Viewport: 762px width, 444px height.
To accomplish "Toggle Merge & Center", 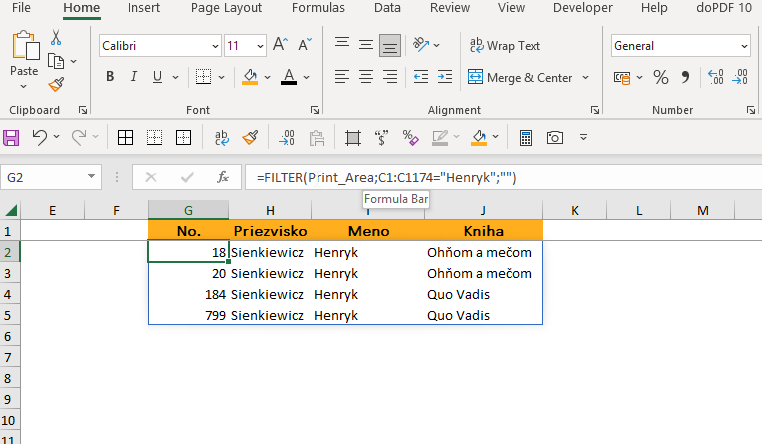I will click(521, 78).
